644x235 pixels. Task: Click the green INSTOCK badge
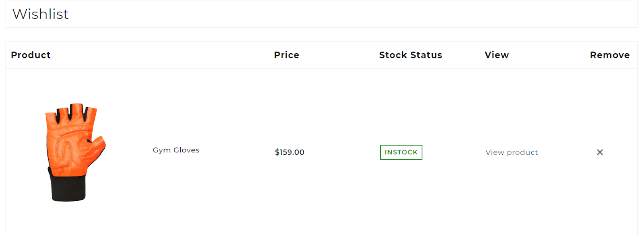point(401,152)
